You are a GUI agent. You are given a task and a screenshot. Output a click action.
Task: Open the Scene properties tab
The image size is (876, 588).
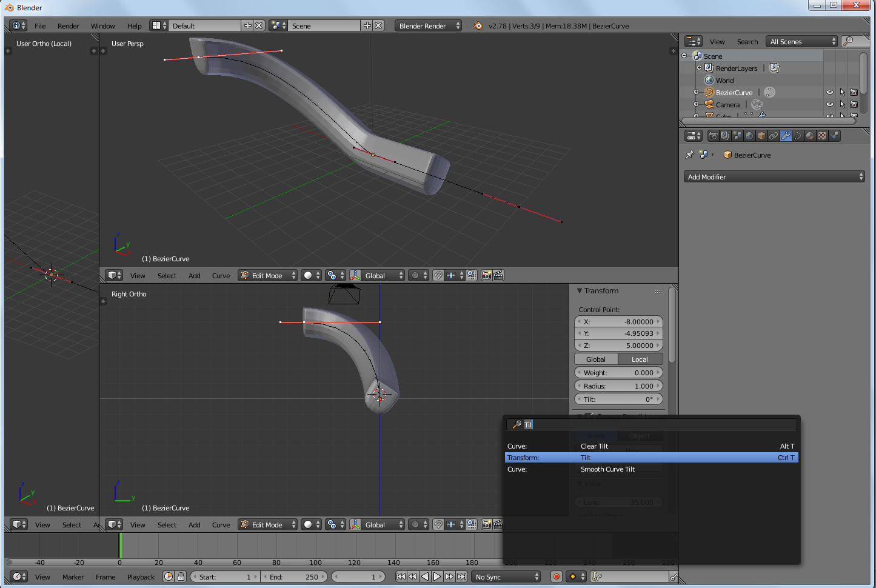coord(737,136)
